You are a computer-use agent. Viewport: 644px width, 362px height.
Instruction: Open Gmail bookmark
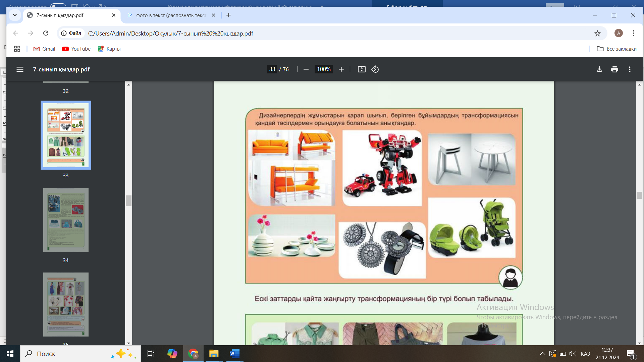(44, 49)
